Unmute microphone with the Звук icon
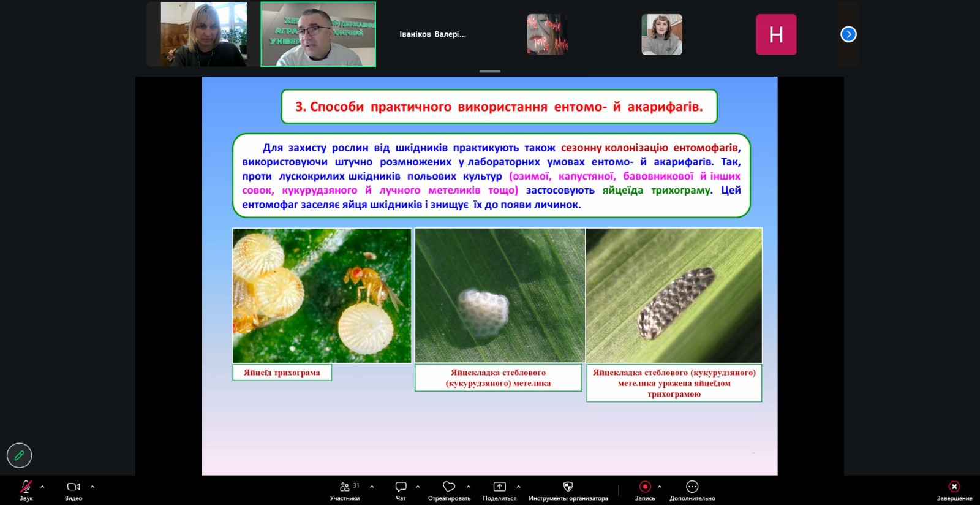Image resolution: width=980 pixels, height=505 pixels. click(x=26, y=487)
